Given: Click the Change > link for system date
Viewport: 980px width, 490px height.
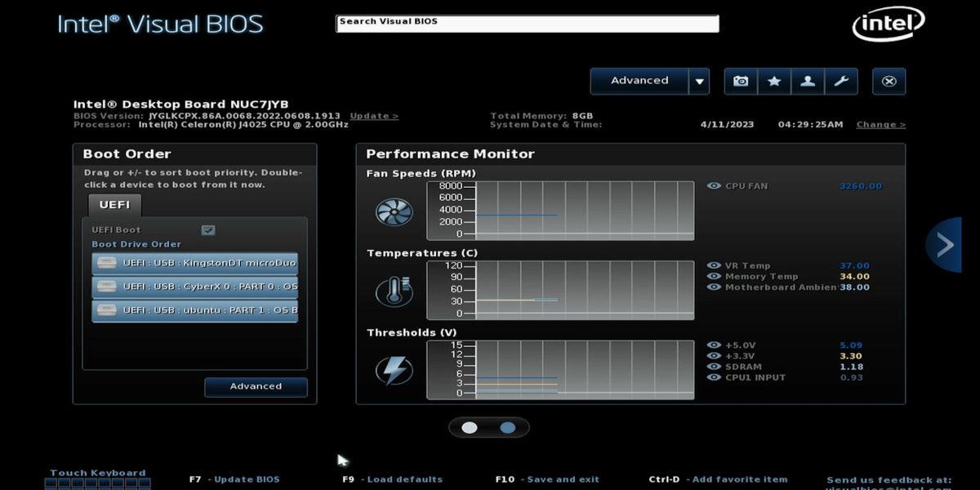Looking at the screenshot, I should pos(880,124).
